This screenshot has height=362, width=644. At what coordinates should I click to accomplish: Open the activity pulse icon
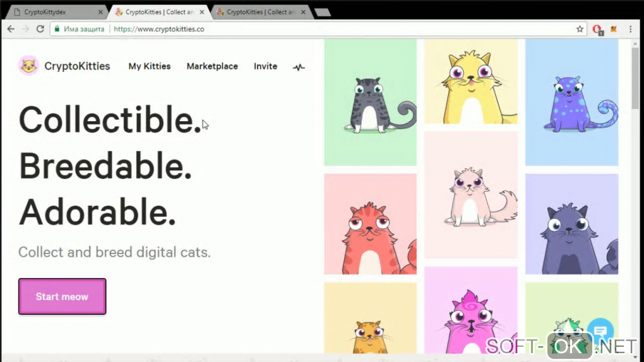coord(299,67)
